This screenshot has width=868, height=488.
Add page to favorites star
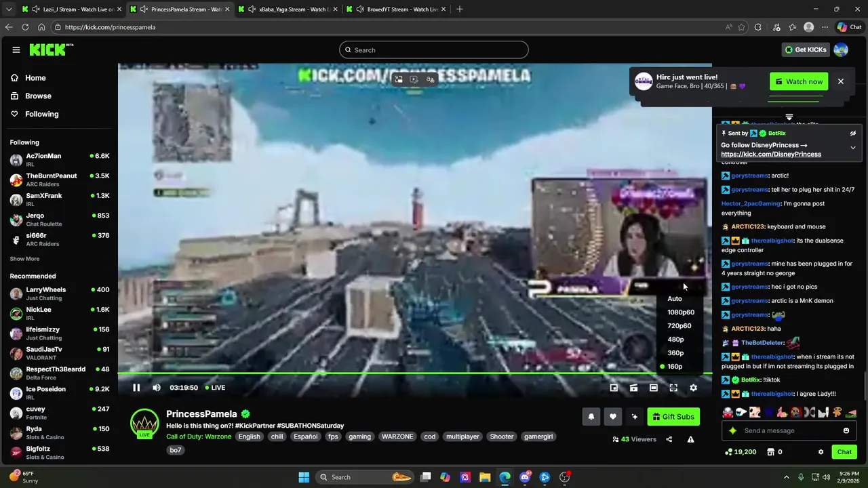[x=741, y=27]
